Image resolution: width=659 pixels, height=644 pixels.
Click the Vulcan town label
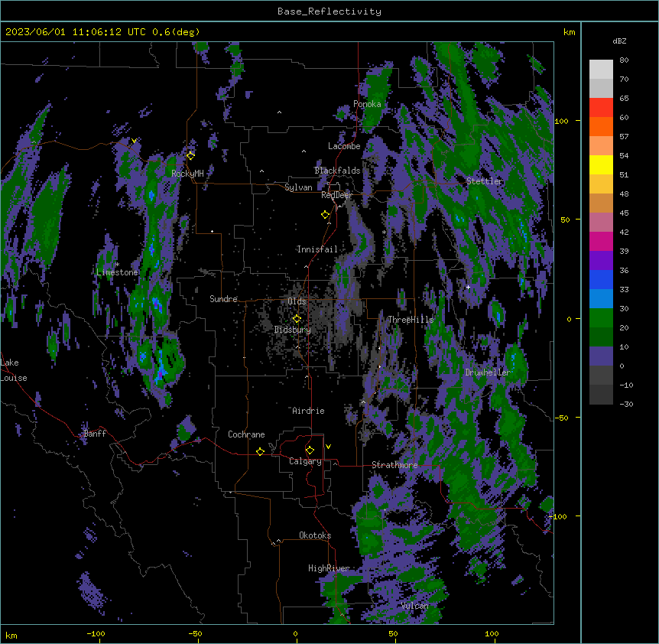(x=415, y=606)
